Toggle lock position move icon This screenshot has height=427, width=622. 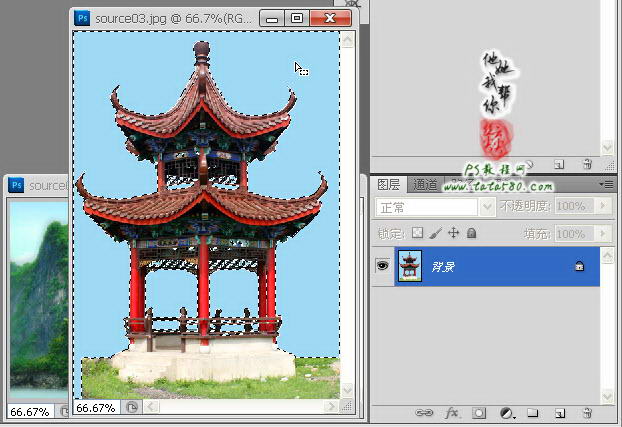[x=453, y=233]
